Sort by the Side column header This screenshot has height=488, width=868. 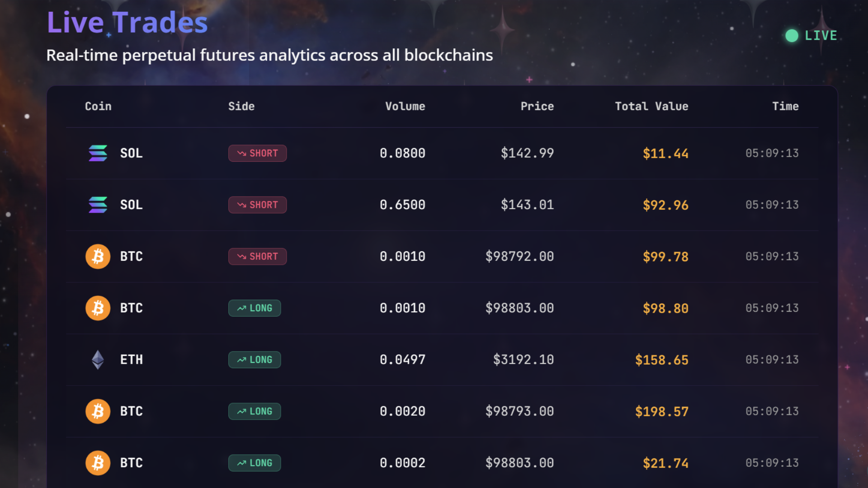(241, 106)
